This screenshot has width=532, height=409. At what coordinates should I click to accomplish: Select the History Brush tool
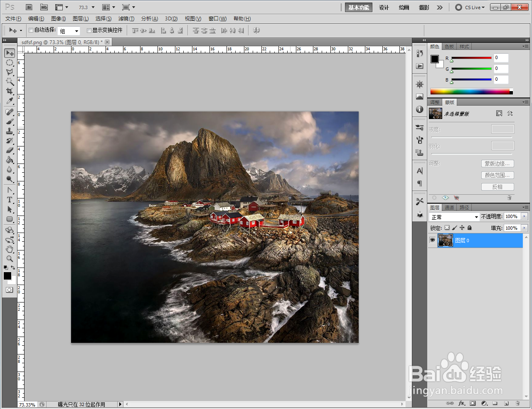(x=10, y=141)
